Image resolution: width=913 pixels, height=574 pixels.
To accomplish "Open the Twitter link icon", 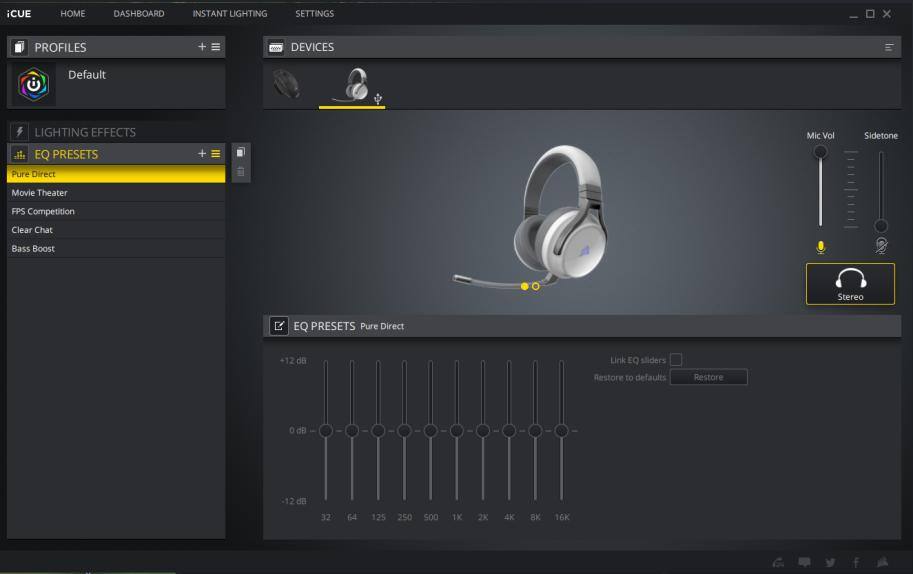I will tap(830, 563).
